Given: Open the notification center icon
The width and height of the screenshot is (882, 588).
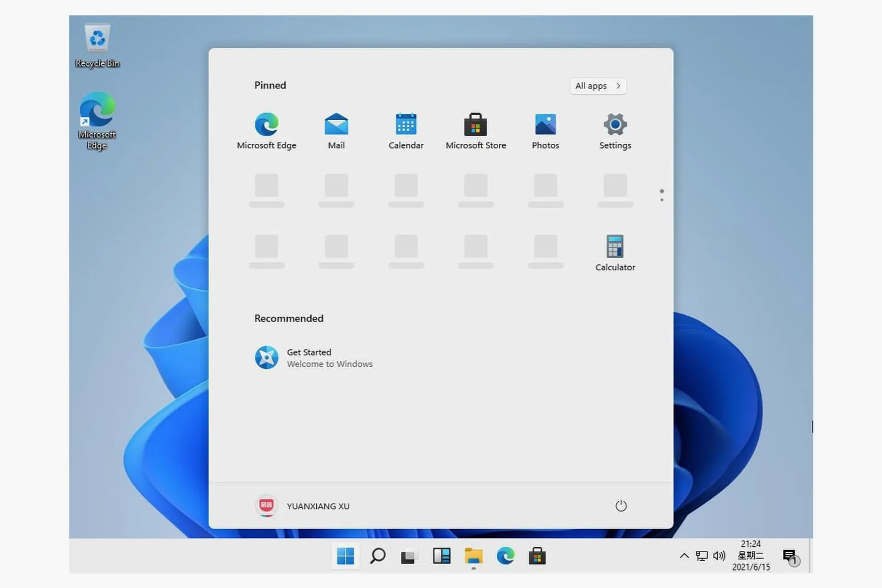Looking at the screenshot, I should click(x=790, y=556).
